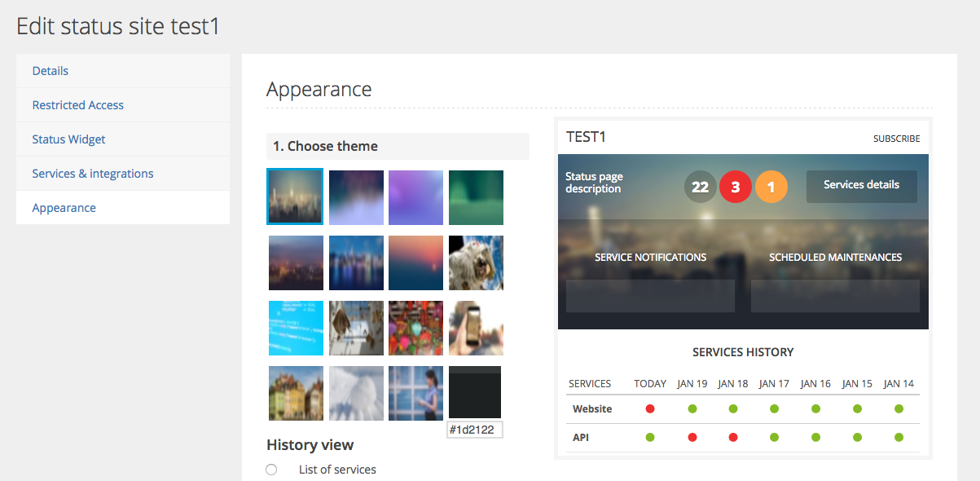This screenshot has height=481, width=980.
Task: Click SERVICE NOTIFICATIONS heading in preview
Action: click(x=651, y=257)
